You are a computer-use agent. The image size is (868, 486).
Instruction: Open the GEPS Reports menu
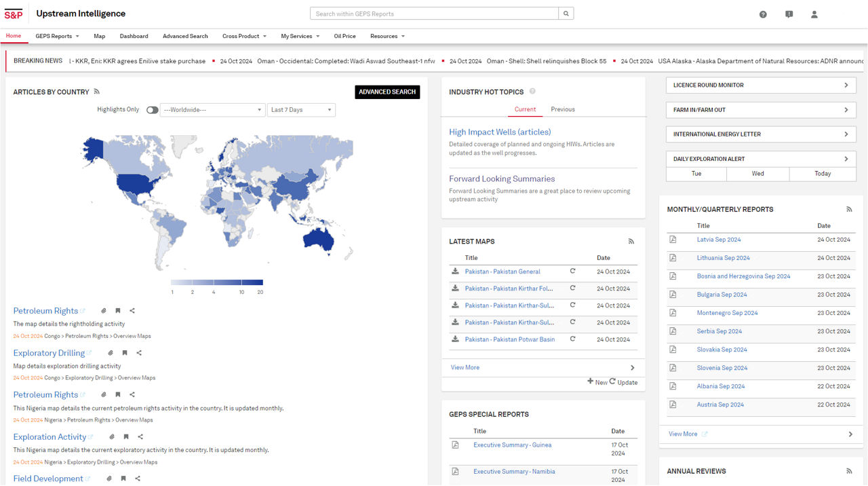click(x=57, y=36)
